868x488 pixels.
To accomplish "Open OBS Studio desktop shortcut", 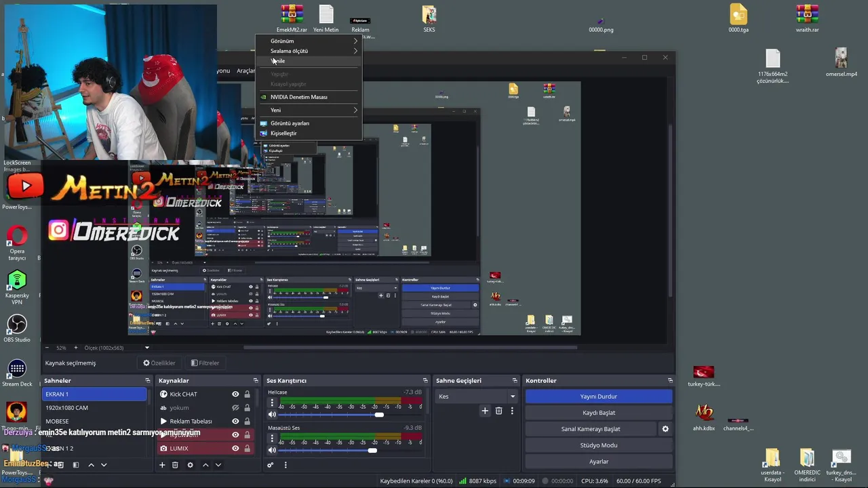I will pyautogui.click(x=17, y=328).
